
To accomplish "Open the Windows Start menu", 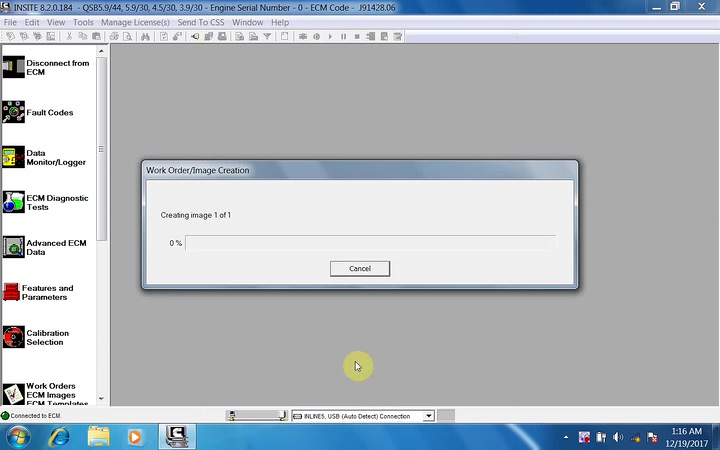I will coord(17,437).
